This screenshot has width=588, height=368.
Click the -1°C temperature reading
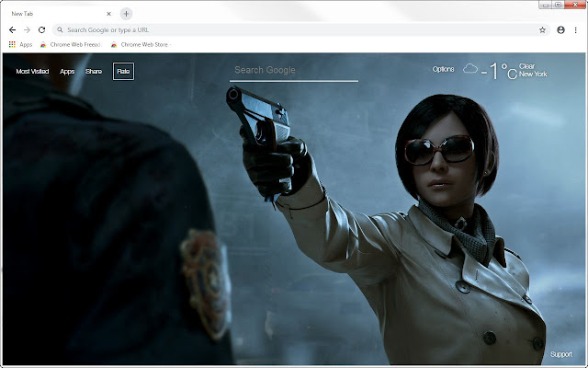pyautogui.click(x=499, y=71)
